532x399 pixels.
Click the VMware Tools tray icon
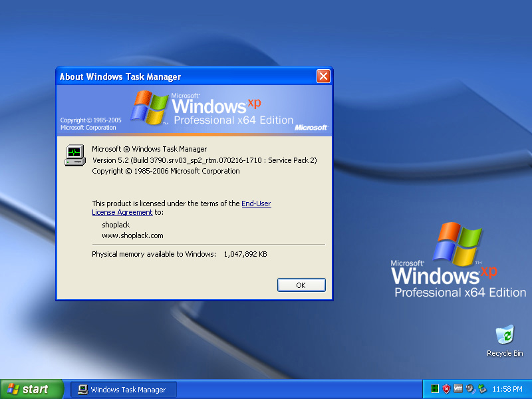[x=458, y=389]
